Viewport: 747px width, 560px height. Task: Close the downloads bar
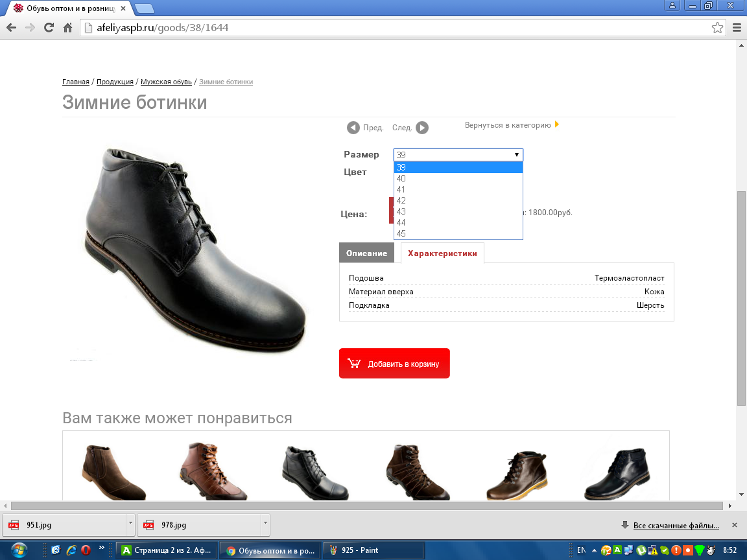(x=734, y=525)
